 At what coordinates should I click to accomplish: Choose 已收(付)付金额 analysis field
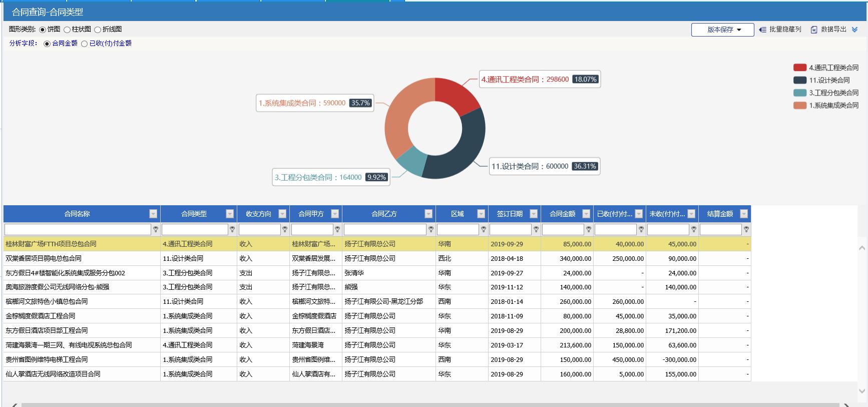pyautogui.click(x=85, y=44)
